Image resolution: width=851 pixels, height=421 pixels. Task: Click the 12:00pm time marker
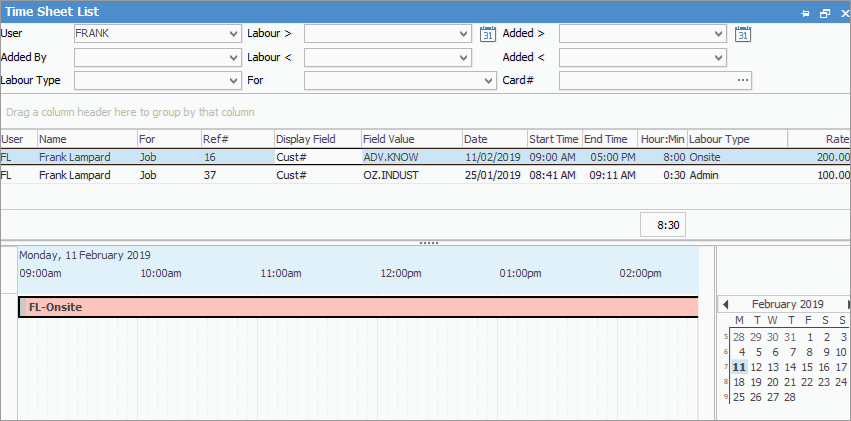tap(401, 273)
